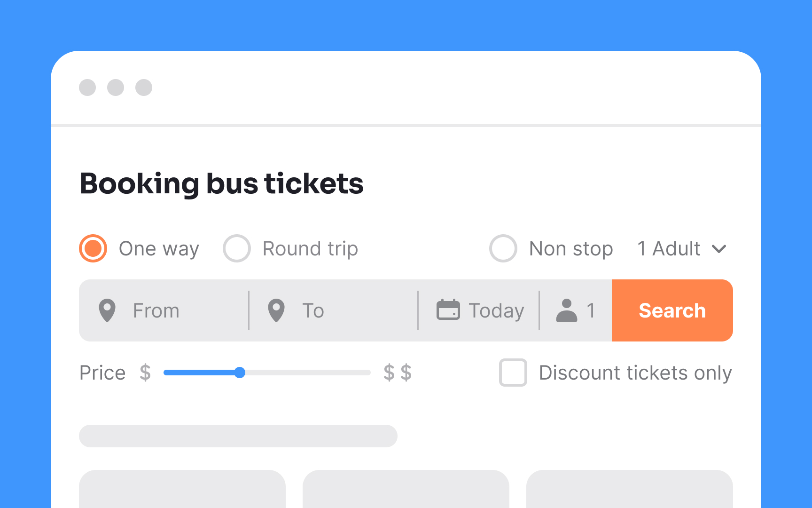Click the To location pin icon
The width and height of the screenshot is (812, 508).
click(x=276, y=310)
